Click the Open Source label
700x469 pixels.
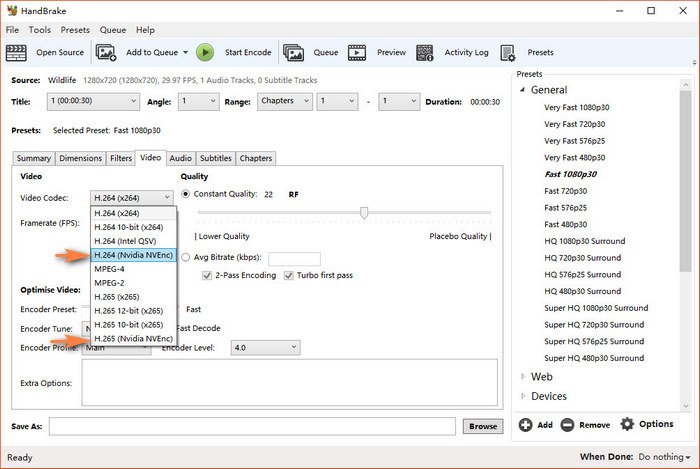click(x=60, y=53)
